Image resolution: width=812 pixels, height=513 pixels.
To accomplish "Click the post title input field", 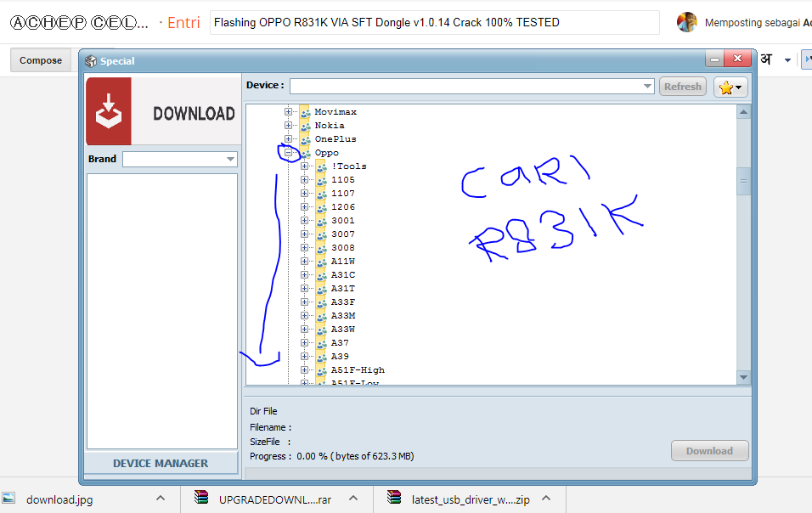I will (435, 23).
